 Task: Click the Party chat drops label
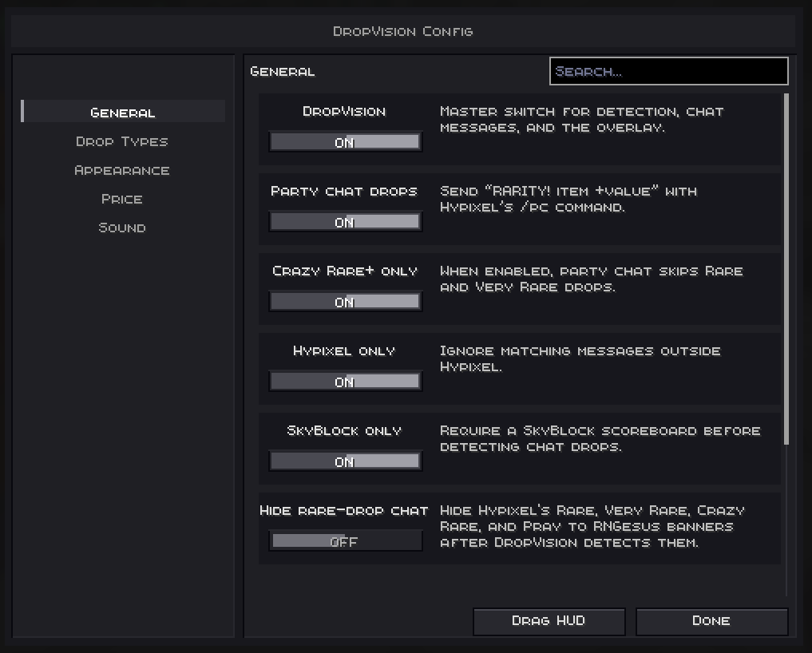(x=344, y=192)
